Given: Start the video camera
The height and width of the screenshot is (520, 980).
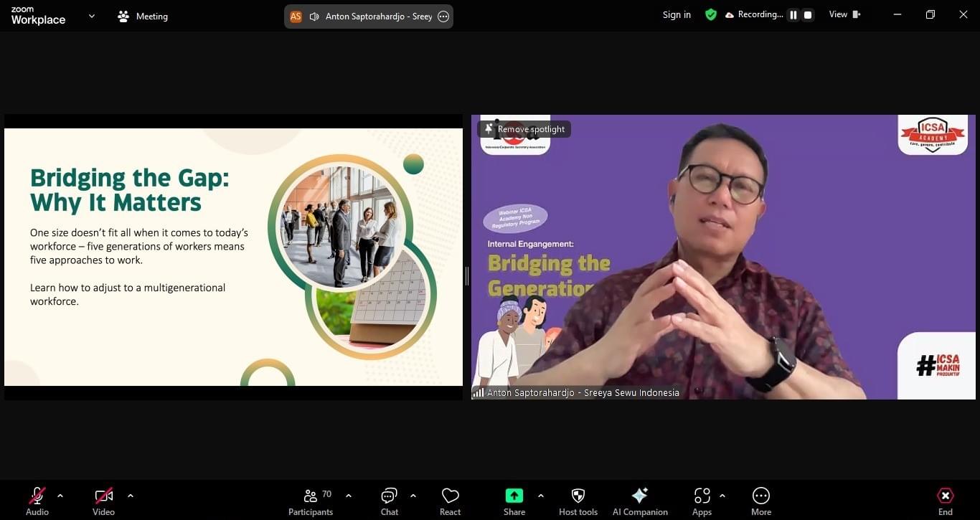Looking at the screenshot, I should coord(103,500).
